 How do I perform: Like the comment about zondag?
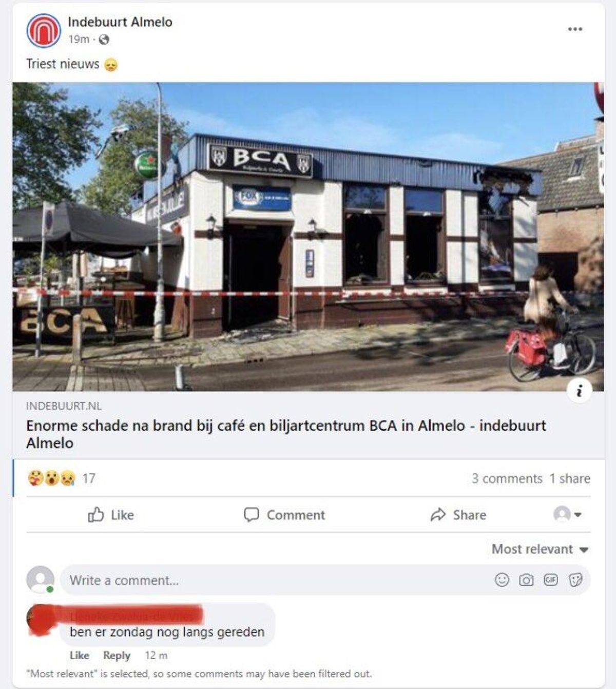(79, 656)
